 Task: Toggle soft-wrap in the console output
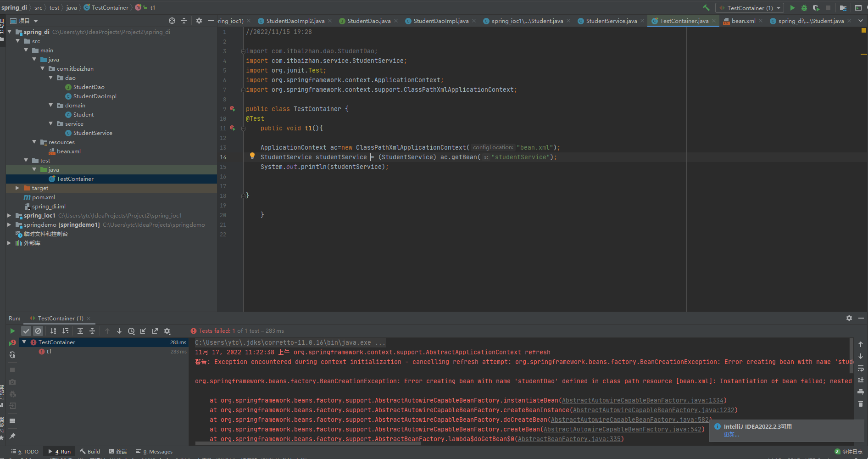tap(861, 368)
